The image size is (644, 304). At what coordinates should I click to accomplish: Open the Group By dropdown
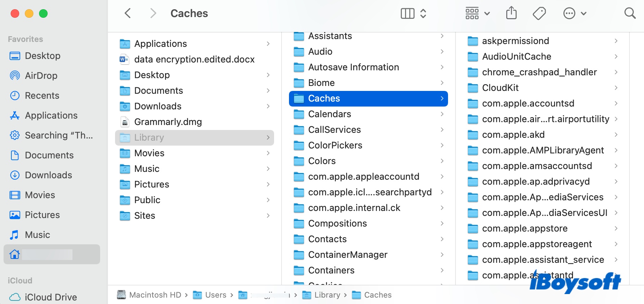477,13
